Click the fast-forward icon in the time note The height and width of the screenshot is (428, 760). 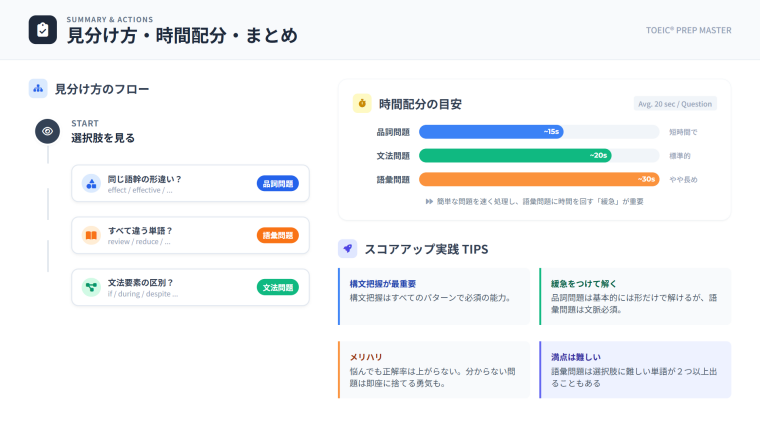coord(429,201)
